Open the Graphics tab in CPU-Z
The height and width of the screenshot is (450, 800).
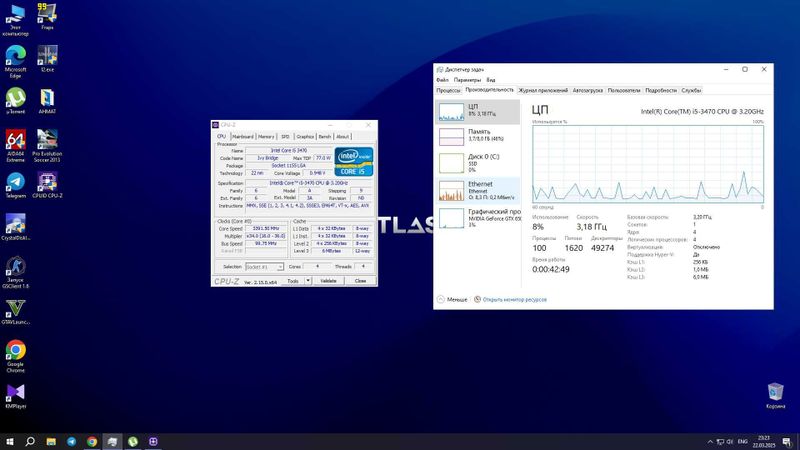305,137
